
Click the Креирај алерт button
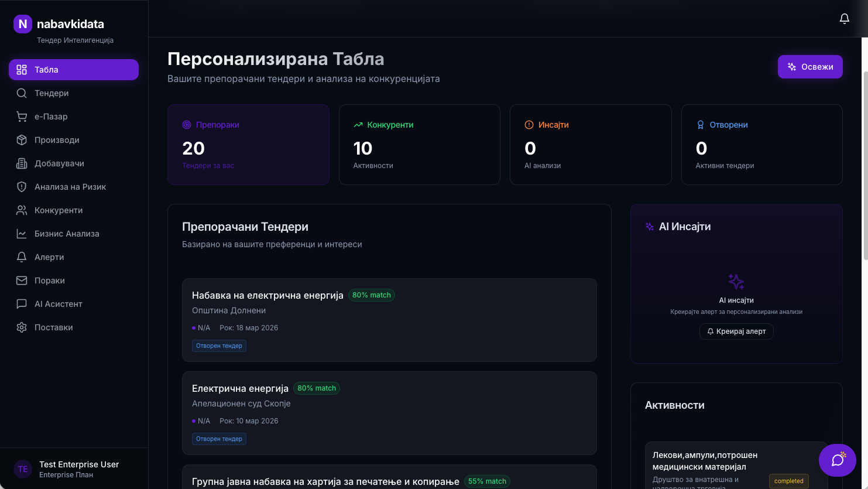tap(736, 331)
